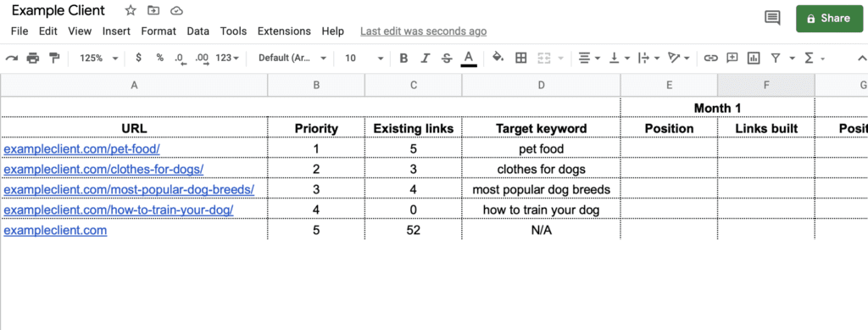
Task: Rename the Example Client document title
Action: coord(58,10)
